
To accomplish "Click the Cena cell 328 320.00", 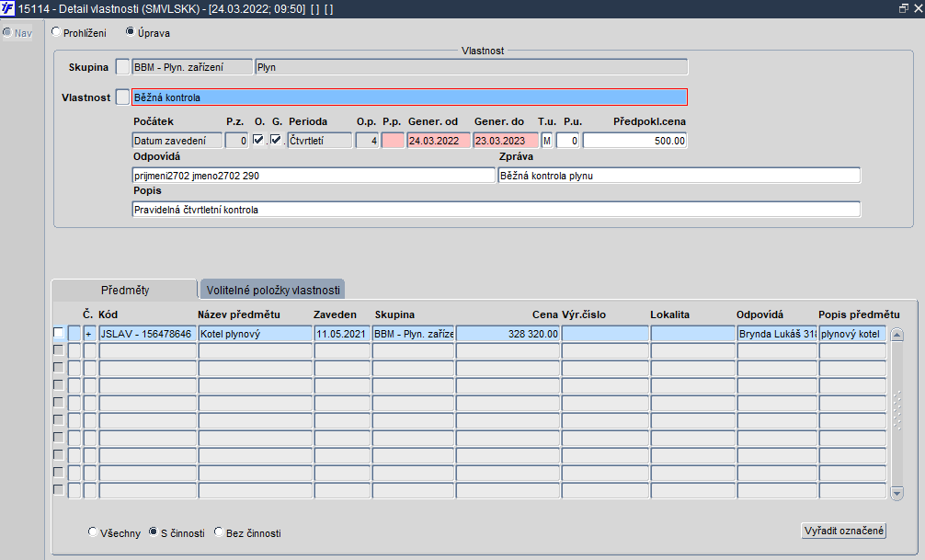I will (x=508, y=334).
